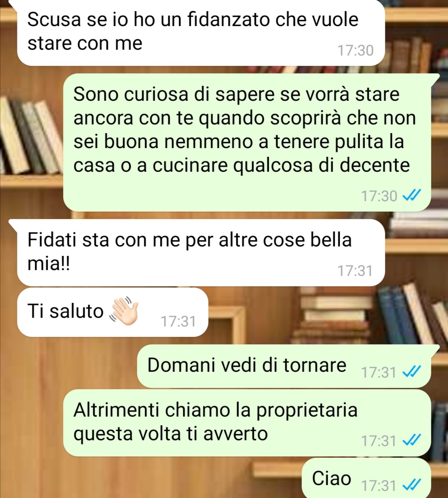The image size is (448, 498).
Task: Tap the read receipt ticks on "Sono curiosa" message
Action: pyautogui.click(x=412, y=195)
